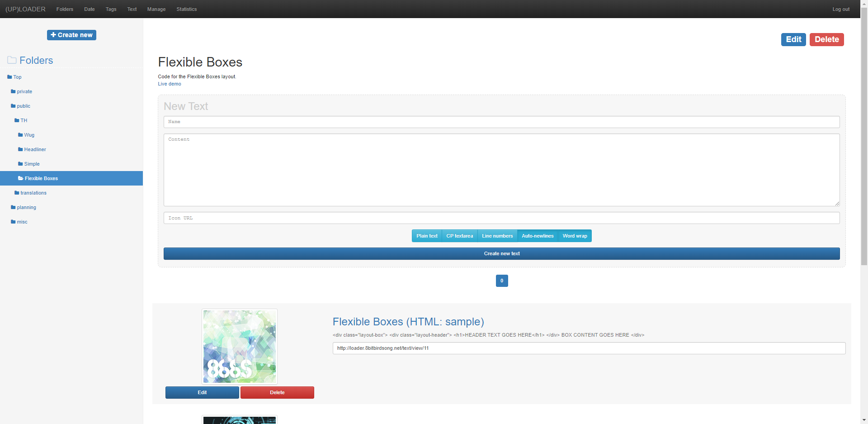Click the folder icon beside private
Image resolution: width=868 pixels, height=424 pixels.
tap(13, 91)
